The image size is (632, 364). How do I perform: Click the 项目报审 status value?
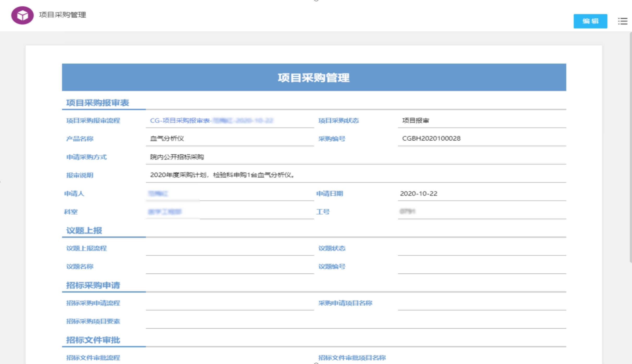416,121
